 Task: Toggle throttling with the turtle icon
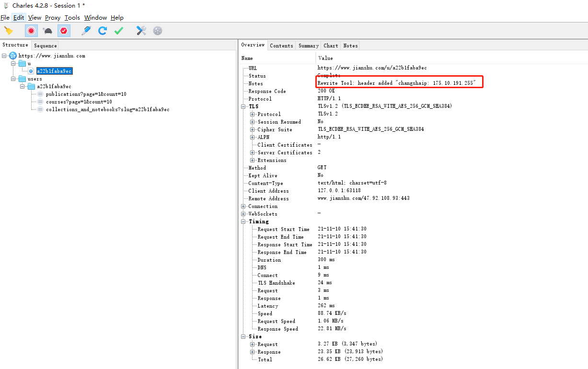(x=47, y=31)
